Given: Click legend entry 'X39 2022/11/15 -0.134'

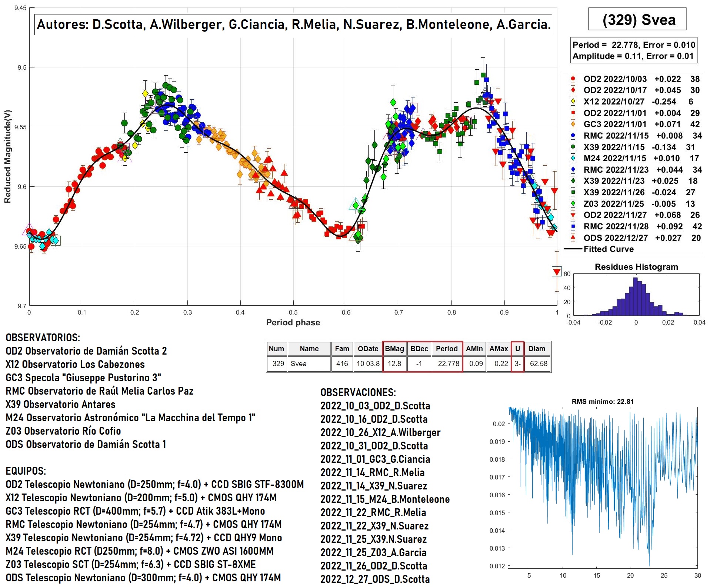Looking at the screenshot, I should point(633,147).
